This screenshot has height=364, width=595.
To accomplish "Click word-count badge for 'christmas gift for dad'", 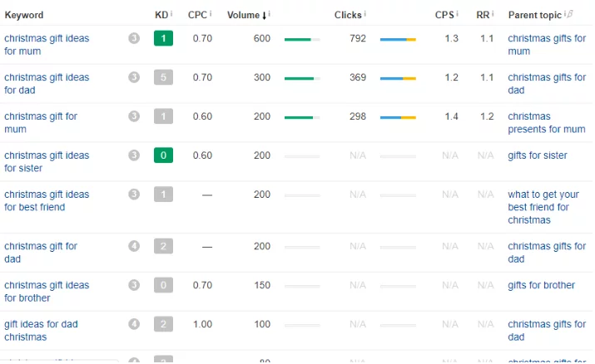I will click(x=134, y=246).
